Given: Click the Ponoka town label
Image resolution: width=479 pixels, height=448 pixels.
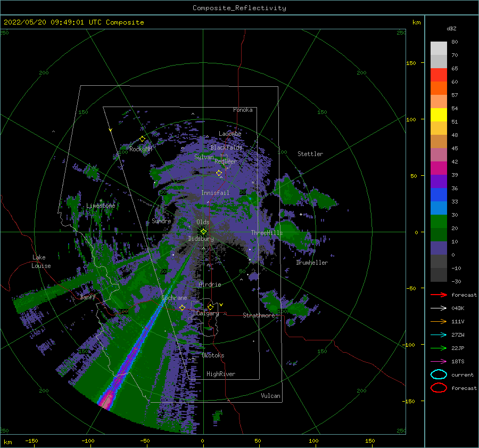Looking at the screenshot, I should (243, 110).
